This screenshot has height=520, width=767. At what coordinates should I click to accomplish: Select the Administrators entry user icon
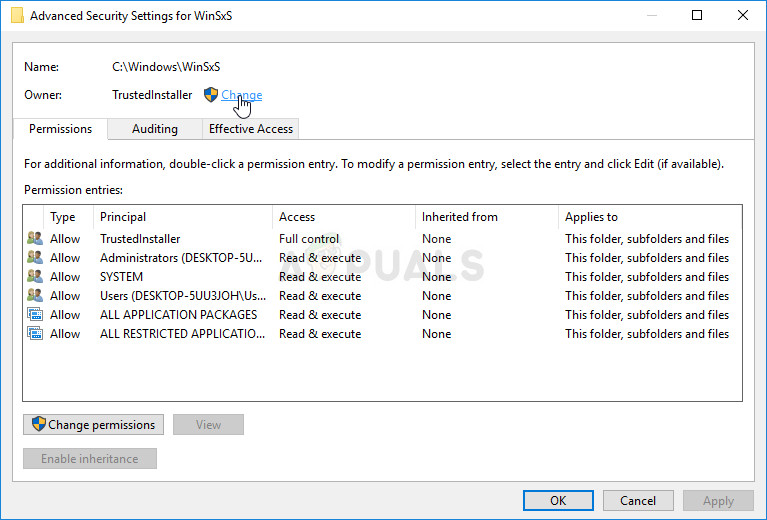tap(35, 257)
